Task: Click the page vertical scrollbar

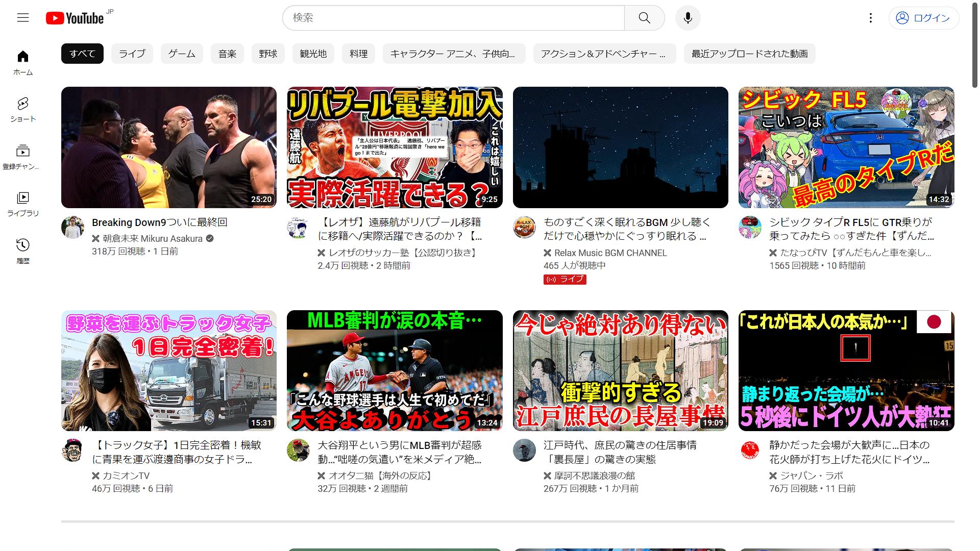Action: pyautogui.click(x=975, y=46)
